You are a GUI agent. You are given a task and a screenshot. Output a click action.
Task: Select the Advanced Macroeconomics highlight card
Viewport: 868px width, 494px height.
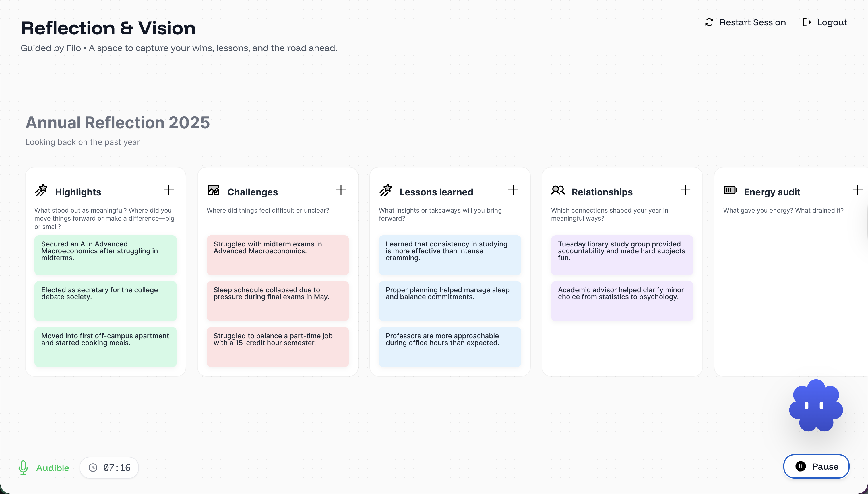point(105,255)
